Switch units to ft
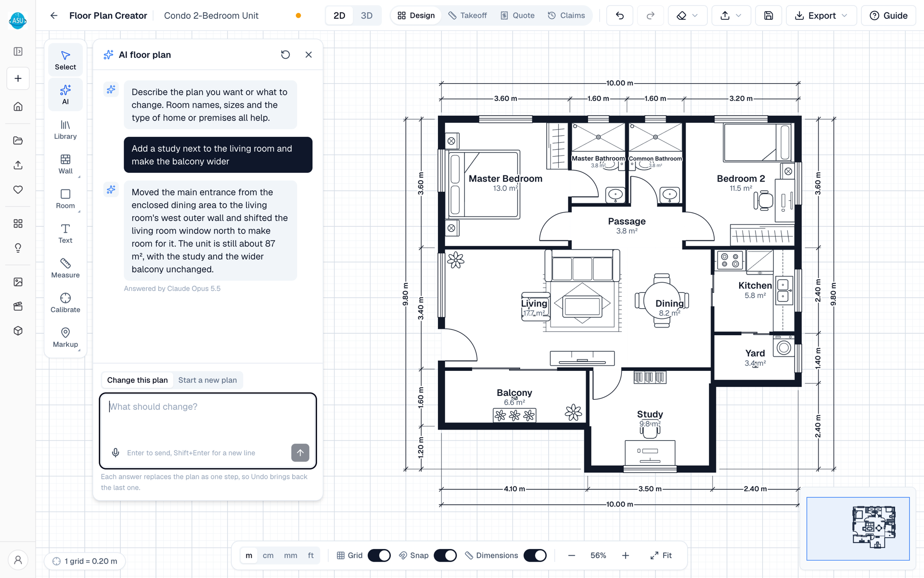Viewport: 924px width, 578px height. tap(311, 555)
